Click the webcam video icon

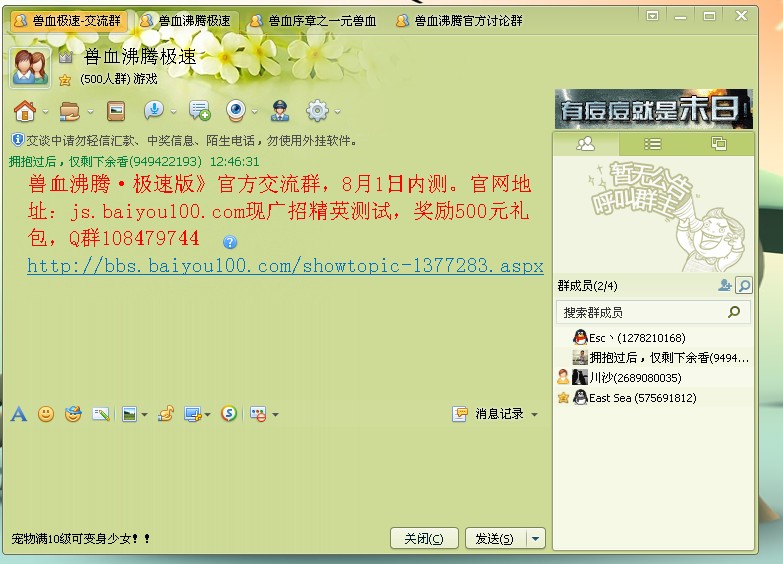[x=235, y=111]
